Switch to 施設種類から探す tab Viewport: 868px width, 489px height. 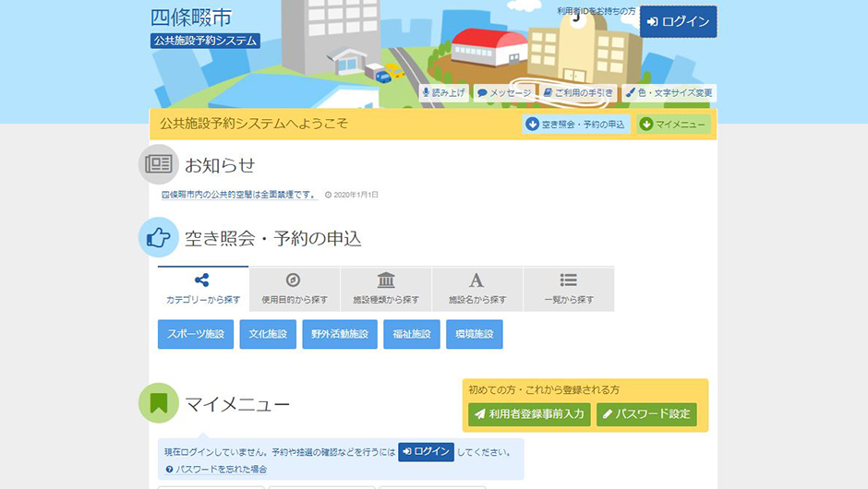click(x=386, y=289)
